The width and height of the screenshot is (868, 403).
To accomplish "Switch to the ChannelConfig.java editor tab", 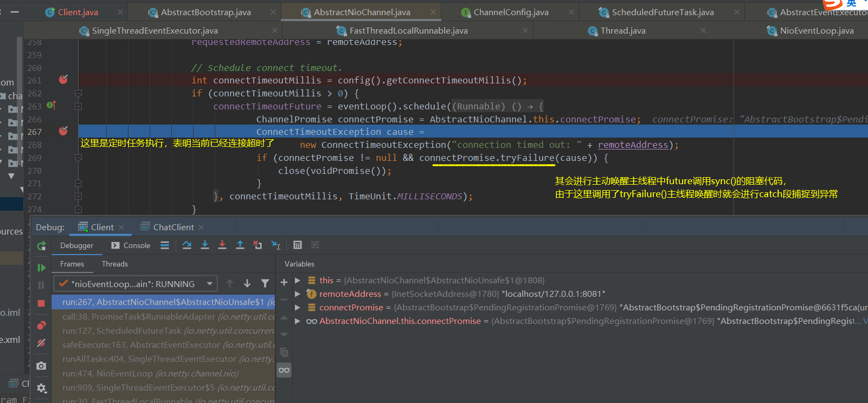I will pos(510,12).
